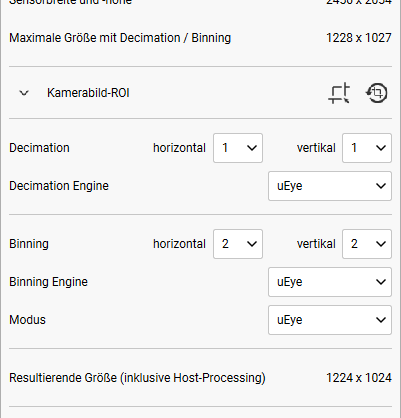Viewport: 401px width, 418px height.
Task: Click 'horizontal' label in Decimation row
Action: [179, 148]
